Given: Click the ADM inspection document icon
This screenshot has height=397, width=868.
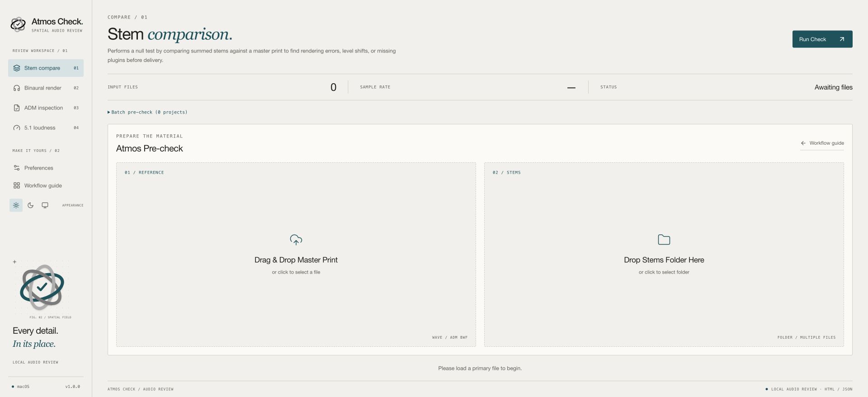Looking at the screenshot, I should tap(17, 108).
